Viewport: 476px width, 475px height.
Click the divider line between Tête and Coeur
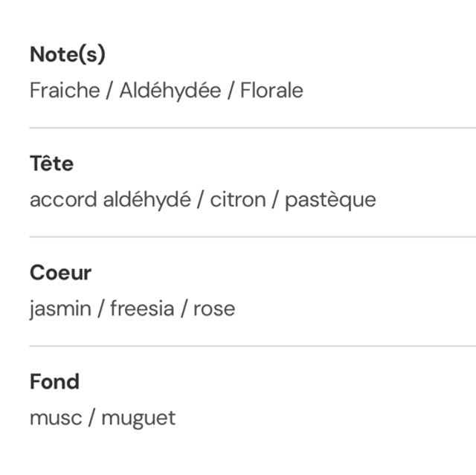tap(253, 237)
